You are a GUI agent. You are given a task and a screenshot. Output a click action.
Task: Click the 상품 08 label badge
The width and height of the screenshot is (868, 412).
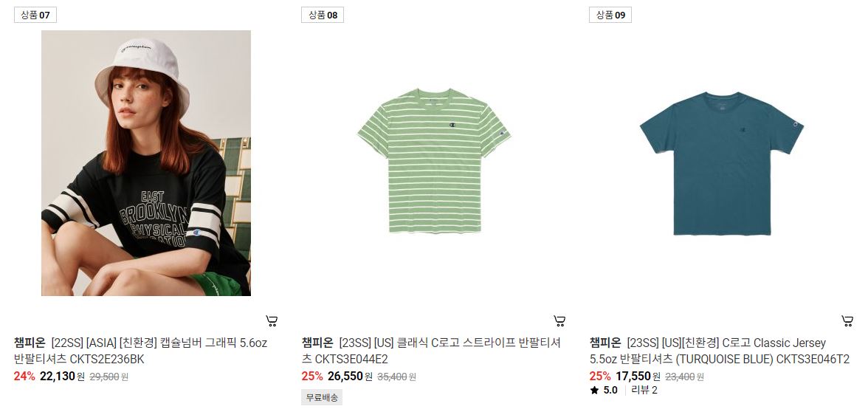click(323, 15)
